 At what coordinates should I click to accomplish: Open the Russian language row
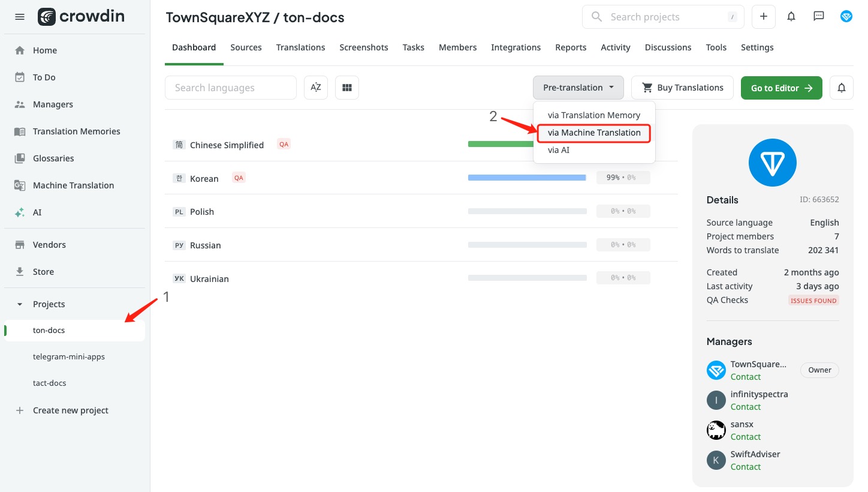pyautogui.click(x=421, y=245)
